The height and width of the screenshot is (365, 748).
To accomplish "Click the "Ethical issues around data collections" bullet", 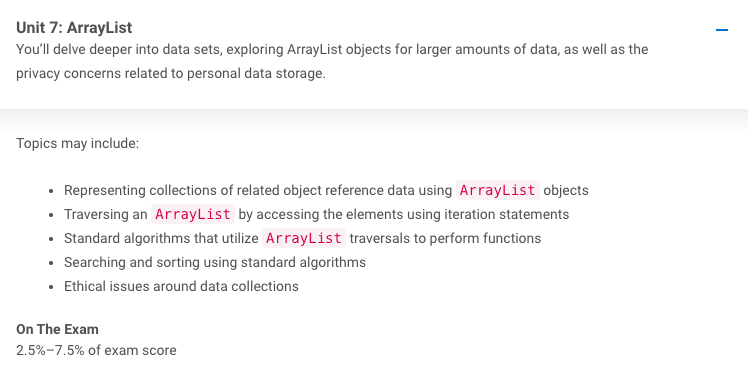I will 181,286.
